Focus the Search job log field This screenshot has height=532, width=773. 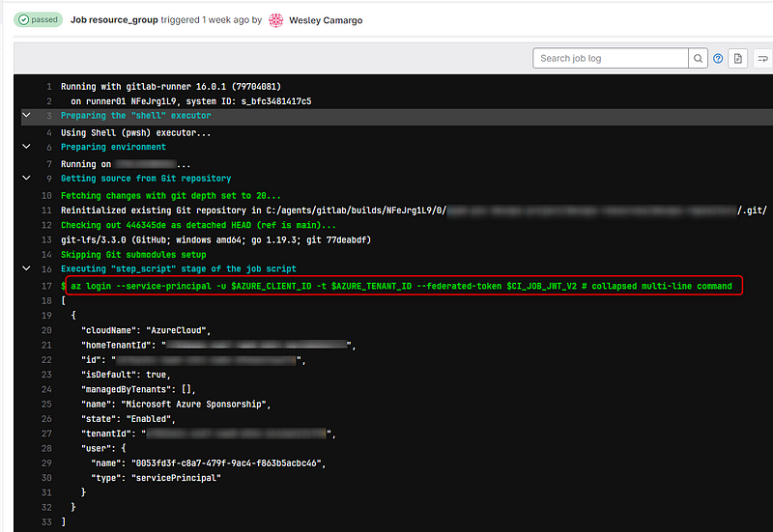pyautogui.click(x=611, y=58)
